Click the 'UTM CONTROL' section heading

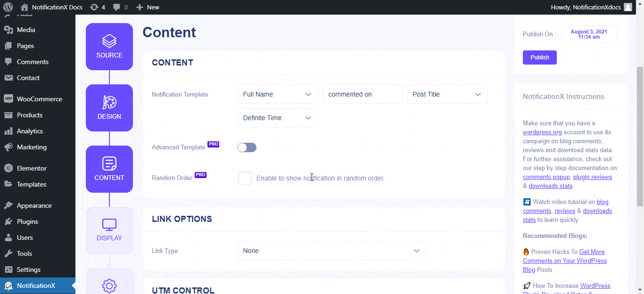(x=183, y=291)
